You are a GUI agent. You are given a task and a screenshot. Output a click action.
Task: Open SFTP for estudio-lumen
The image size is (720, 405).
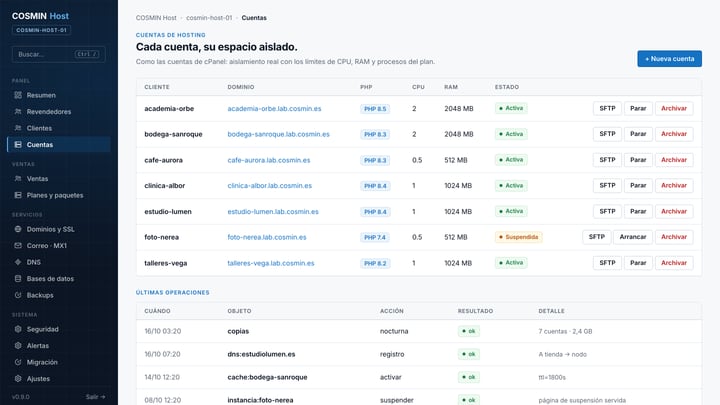pyautogui.click(x=607, y=211)
